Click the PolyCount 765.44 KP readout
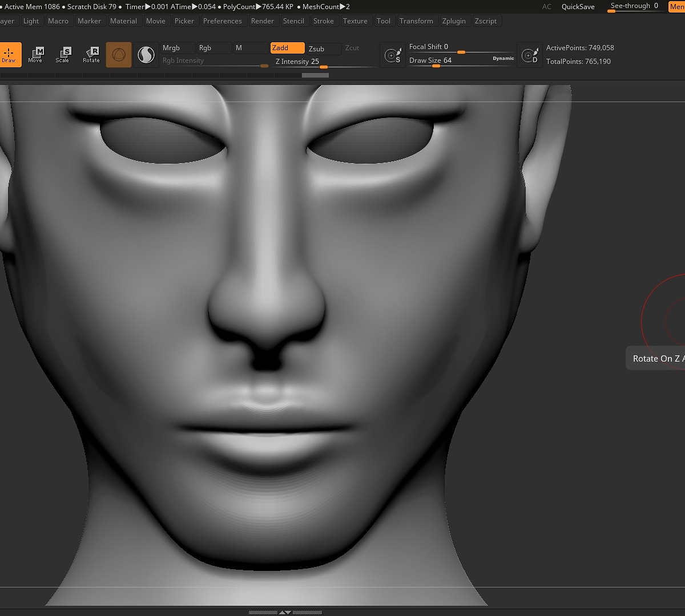The height and width of the screenshot is (616, 685). tap(258, 7)
